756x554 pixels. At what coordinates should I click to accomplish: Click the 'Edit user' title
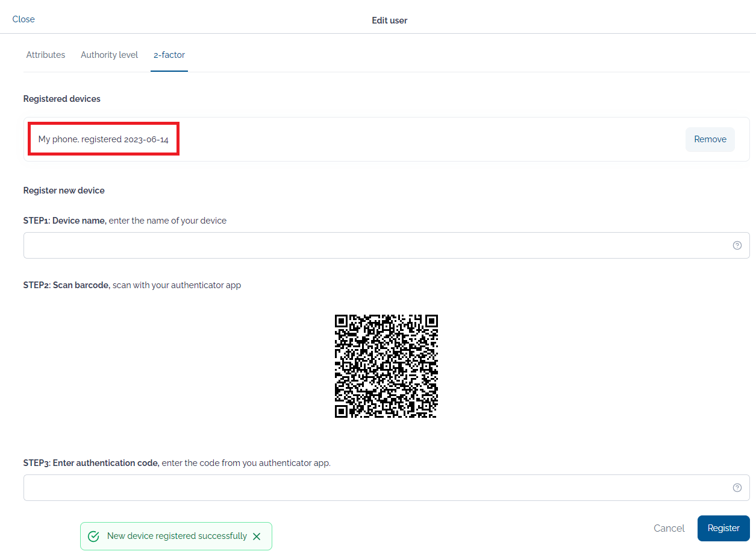(390, 20)
